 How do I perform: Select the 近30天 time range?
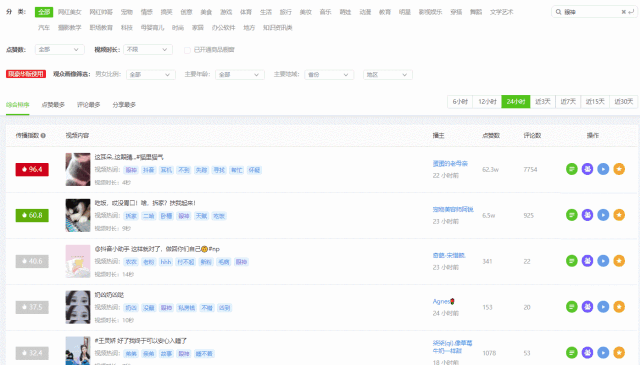[624, 101]
